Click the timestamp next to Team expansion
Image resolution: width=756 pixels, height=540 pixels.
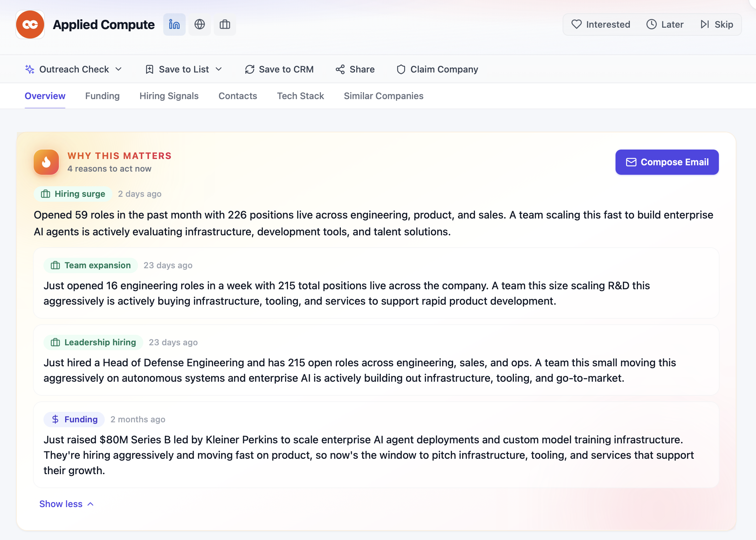coord(168,265)
